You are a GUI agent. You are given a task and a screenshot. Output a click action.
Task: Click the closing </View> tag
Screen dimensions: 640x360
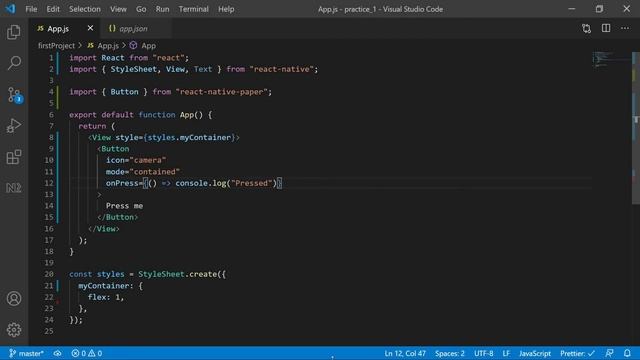tap(104, 229)
